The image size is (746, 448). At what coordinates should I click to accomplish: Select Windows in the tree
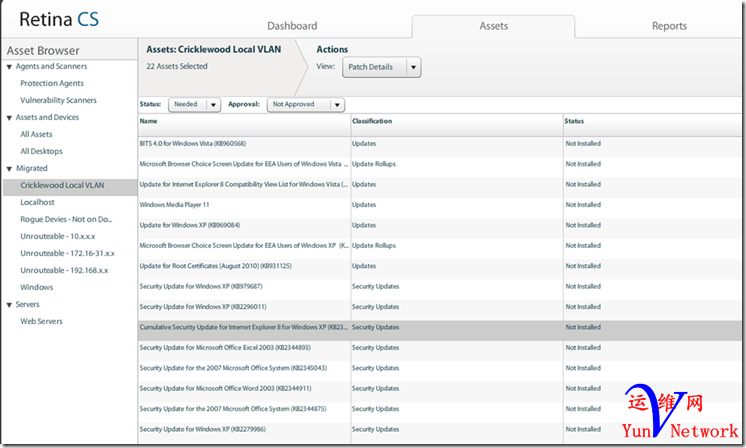(37, 287)
